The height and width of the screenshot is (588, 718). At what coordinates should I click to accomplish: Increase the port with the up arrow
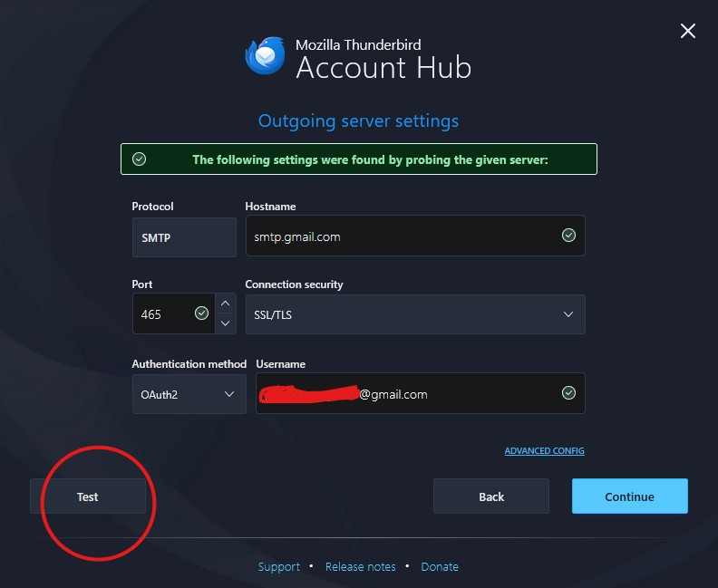coord(226,304)
